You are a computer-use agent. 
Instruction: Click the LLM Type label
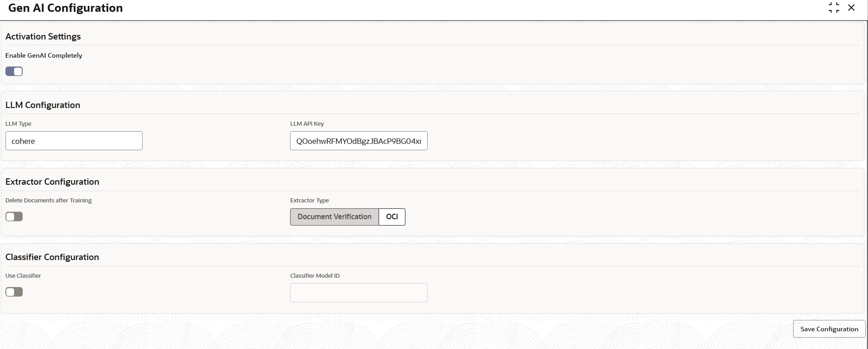[x=18, y=123]
